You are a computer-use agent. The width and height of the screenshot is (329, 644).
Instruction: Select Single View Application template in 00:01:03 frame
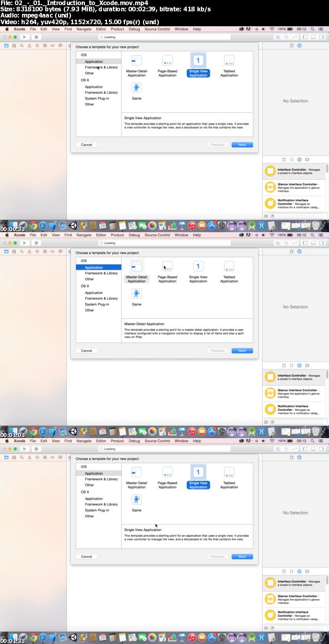click(x=198, y=272)
